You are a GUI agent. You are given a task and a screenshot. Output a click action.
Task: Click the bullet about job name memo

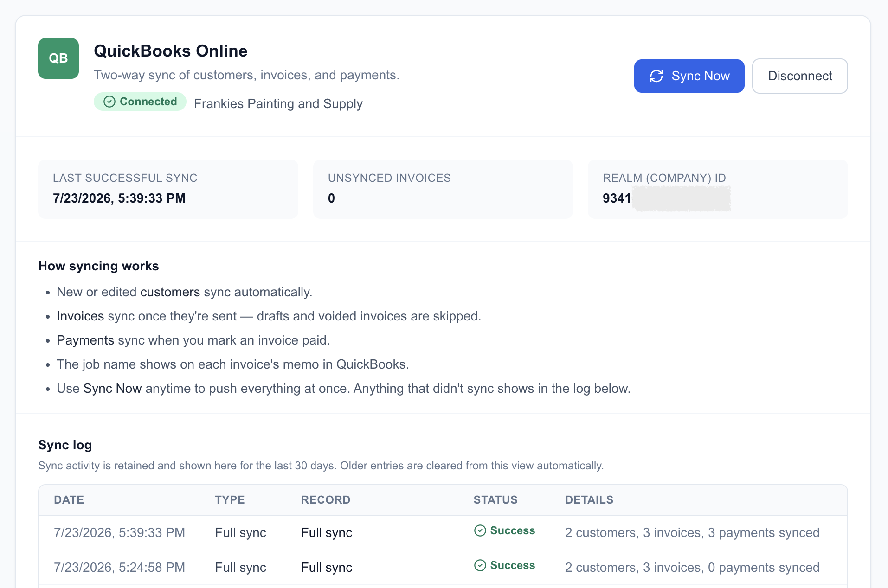coord(233,364)
